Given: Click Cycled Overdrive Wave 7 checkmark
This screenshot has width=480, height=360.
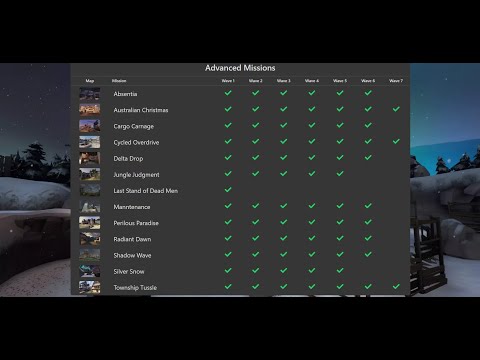Looking at the screenshot, I should click(396, 141).
